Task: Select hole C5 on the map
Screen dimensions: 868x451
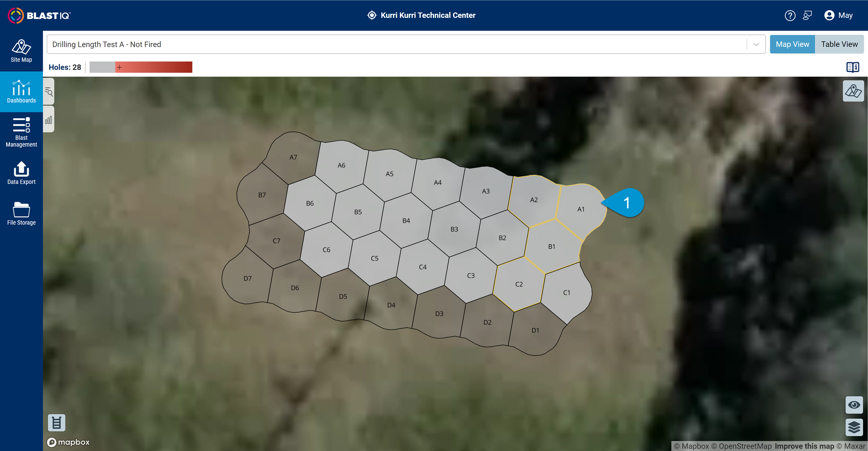Action: tap(374, 259)
